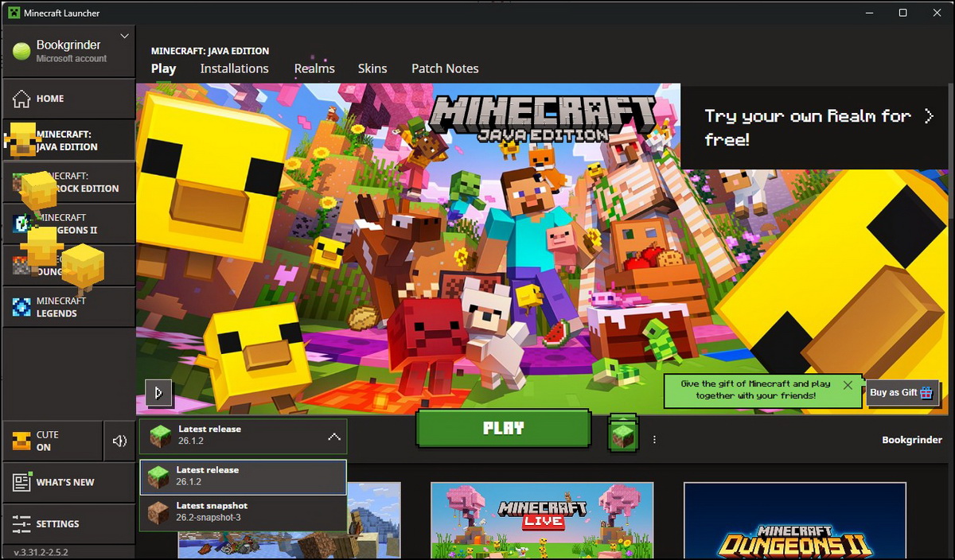This screenshot has height=560, width=955.
Task: Dismiss the gift notification with X
Action: coord(848,385)
